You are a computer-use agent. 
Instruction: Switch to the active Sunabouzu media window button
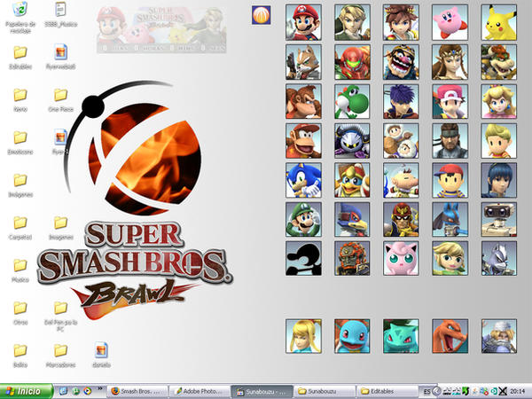262,392
